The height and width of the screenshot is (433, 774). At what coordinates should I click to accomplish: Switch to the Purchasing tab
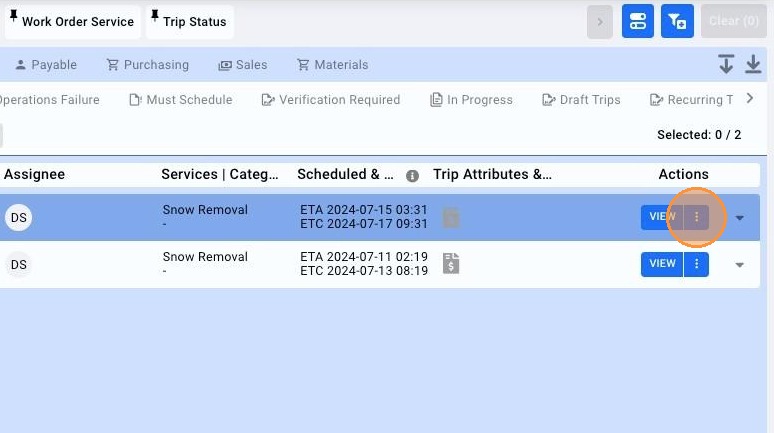[x=147, y=65]
